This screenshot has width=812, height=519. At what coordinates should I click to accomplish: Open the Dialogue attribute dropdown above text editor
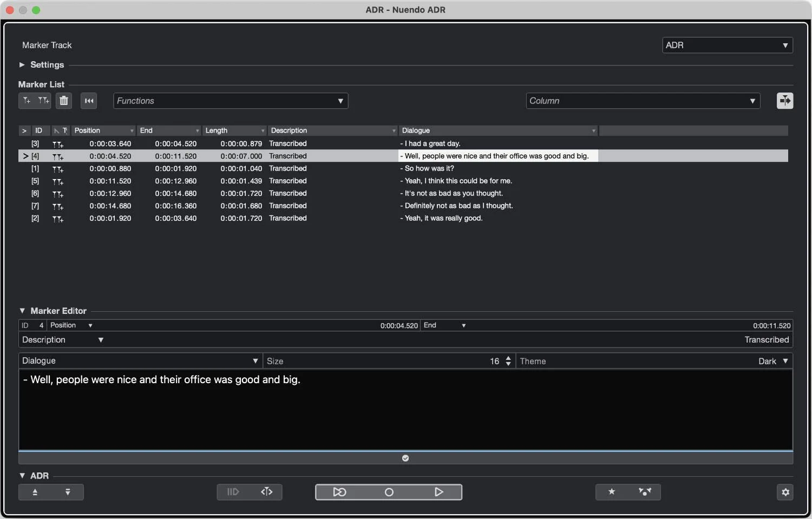tap(140, 361)
